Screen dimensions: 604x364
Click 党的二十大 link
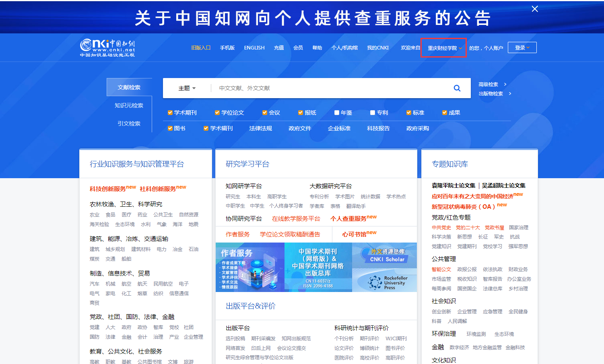click(468, 227)
